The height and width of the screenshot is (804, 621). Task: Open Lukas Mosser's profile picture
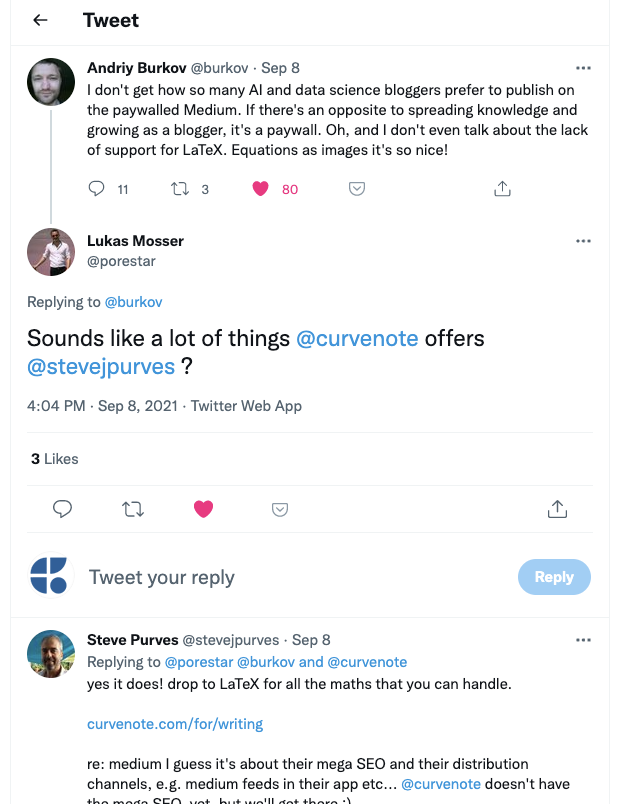[x=50, y=251]
